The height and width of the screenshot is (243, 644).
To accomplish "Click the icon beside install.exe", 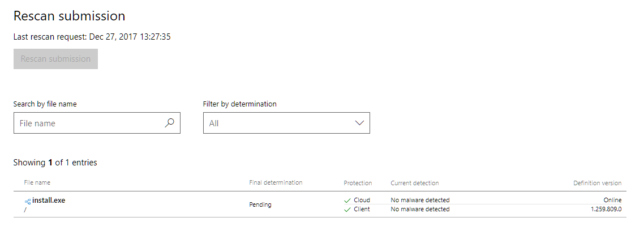I will (27, 201).
